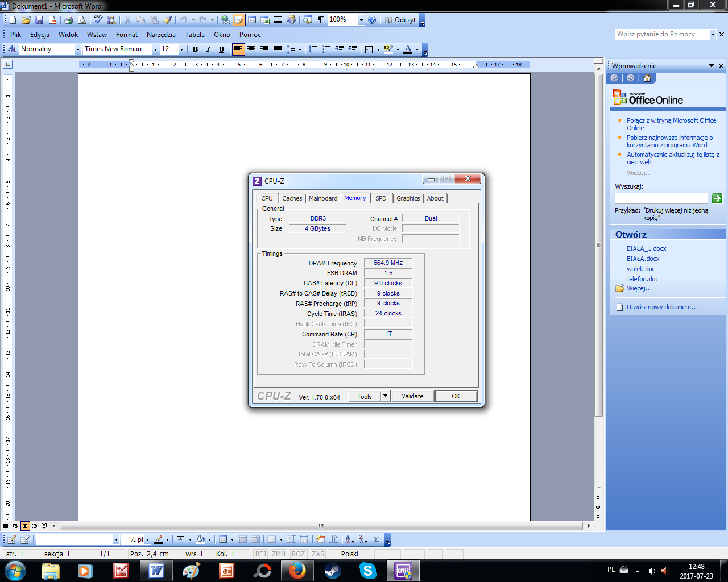Click the font color swatch button
The image size is (728, 582).
click(x=407, y=49)
